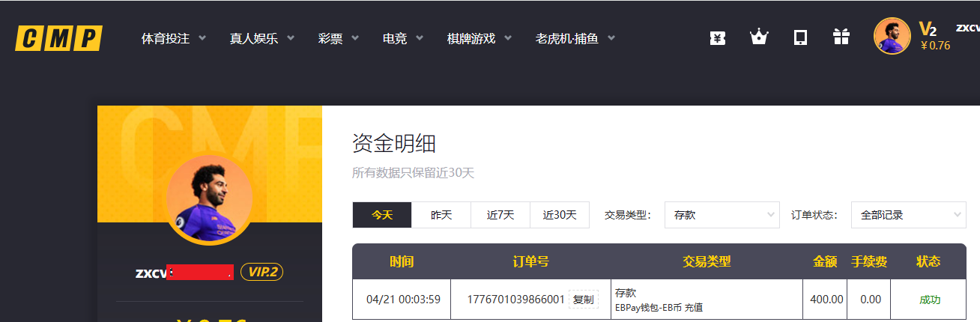Image resolution: width=980 pixels, height=322 pixels.
Task: Click the 资金明细 page heading
Action: pos(394,143)
